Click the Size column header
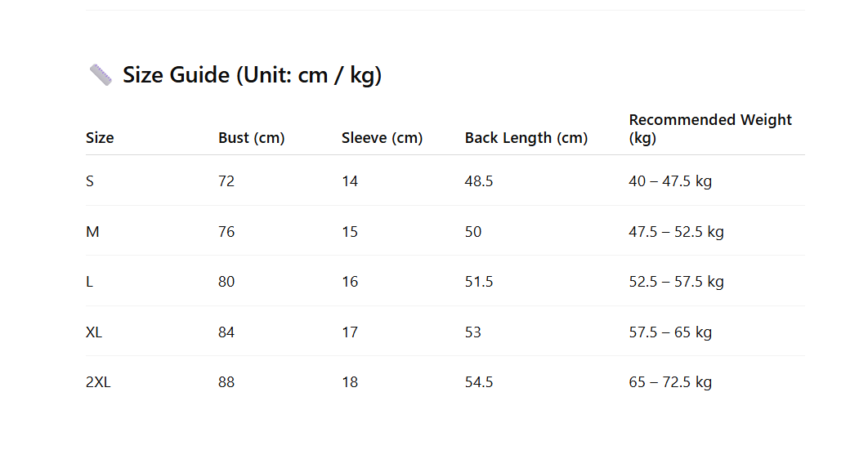The height and width of the screenshot is (459, 868). [x=100, y=138]
